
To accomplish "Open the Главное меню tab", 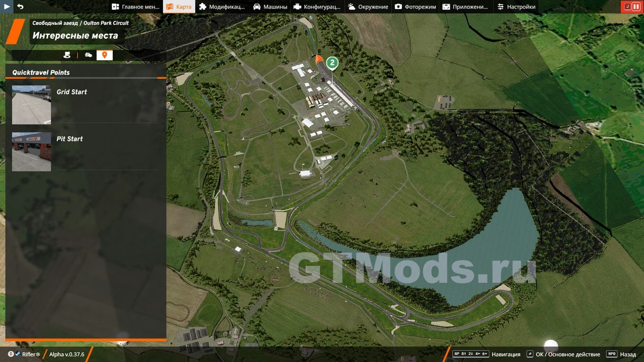I will (135, 7).
